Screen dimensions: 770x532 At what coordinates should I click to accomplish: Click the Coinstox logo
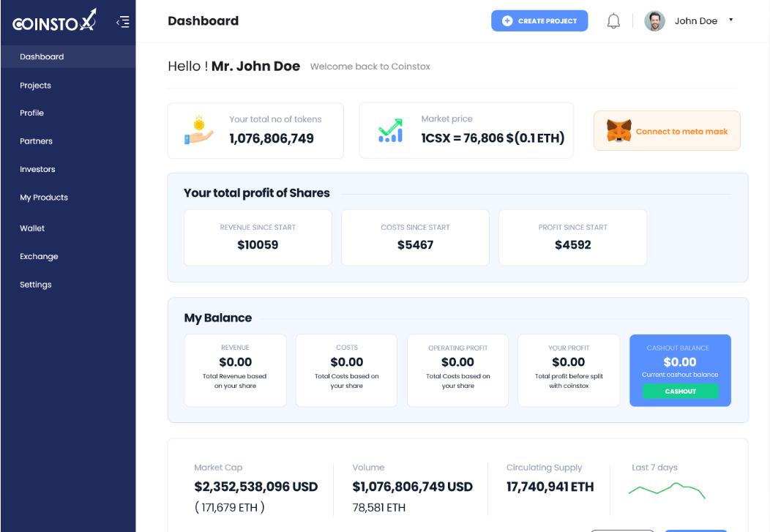(54, 20)
